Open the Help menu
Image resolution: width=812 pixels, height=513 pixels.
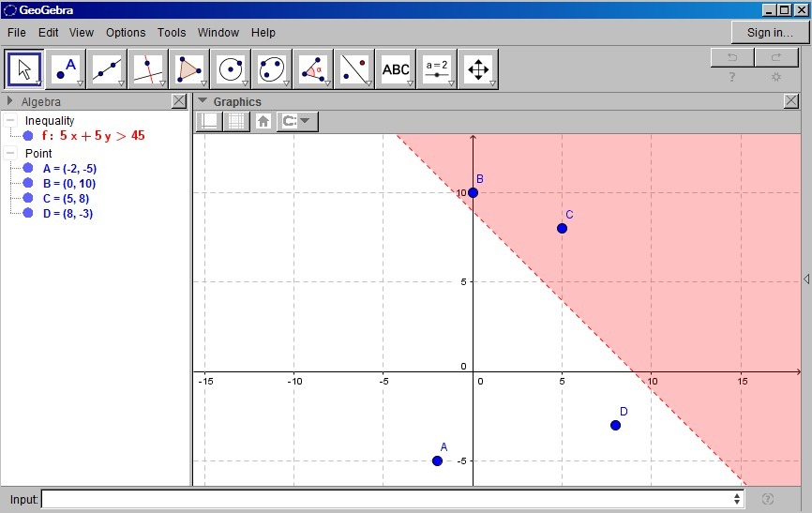click(x=263, y=33)
